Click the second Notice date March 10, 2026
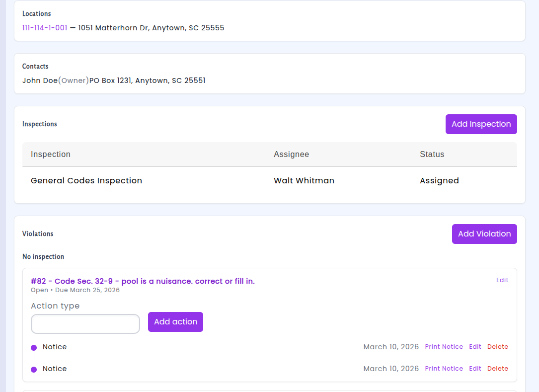The height and width of the screenshot is (392, 539). [391, 369]
